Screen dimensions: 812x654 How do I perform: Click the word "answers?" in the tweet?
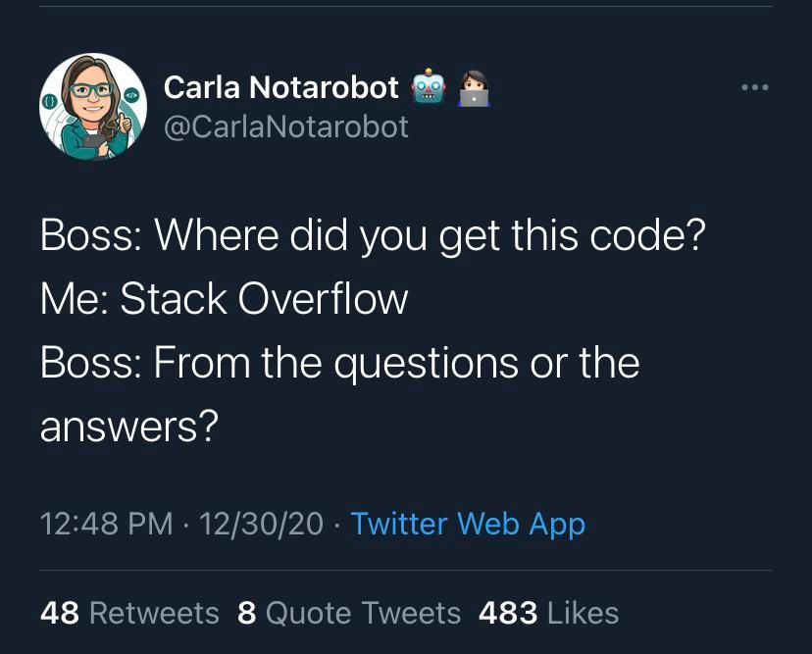pyautogui.click(x=128, y=426)
